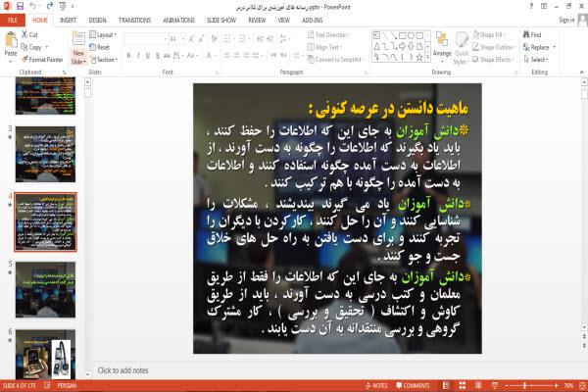Clear all formatting icon
Image resolution: width=588 pixels, height=392 pixels.
point(214,39)
